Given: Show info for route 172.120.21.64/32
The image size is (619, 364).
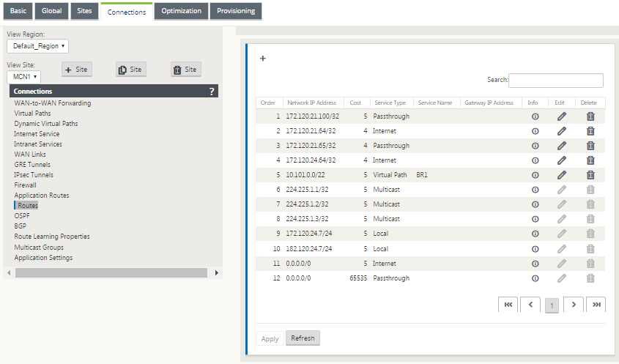Looking at the screenshot, I should point(535,131).
